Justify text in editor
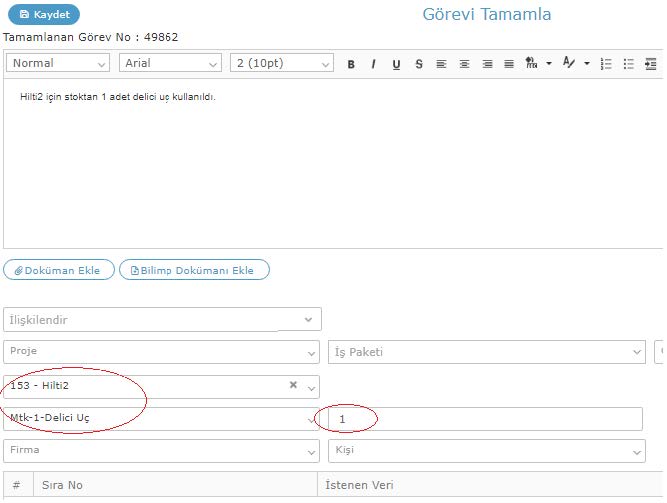Screen dimensions: 667x503 pyautogui.click(x=509, y=64)
